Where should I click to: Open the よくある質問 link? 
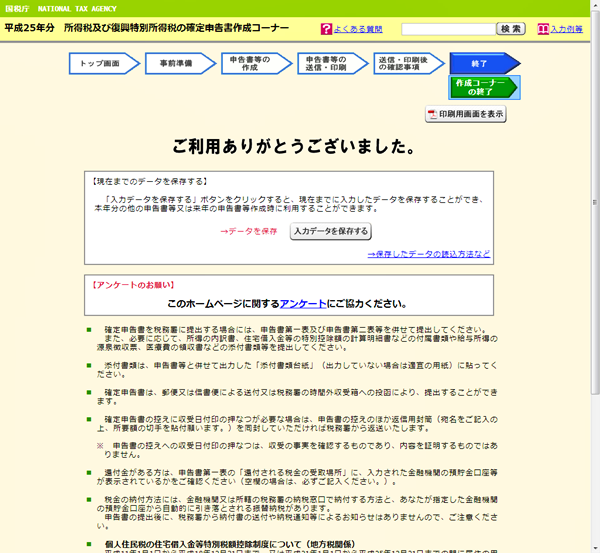pyautogui.click(x=358, y=29)
